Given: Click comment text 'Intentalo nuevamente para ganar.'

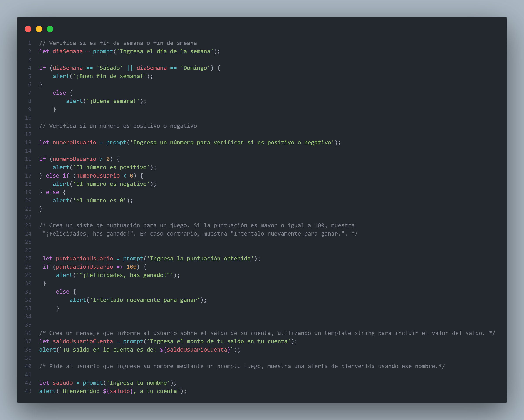Looking at the screenshot, I should 288,234.
